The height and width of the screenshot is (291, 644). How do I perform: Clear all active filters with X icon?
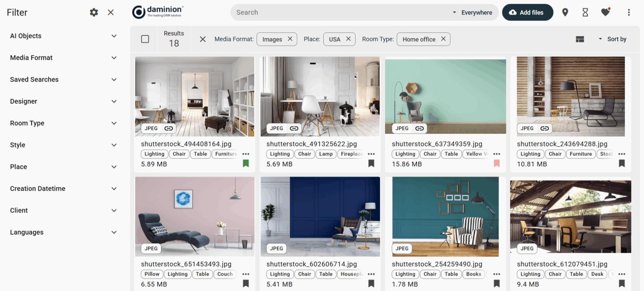(x=203, y=39)
